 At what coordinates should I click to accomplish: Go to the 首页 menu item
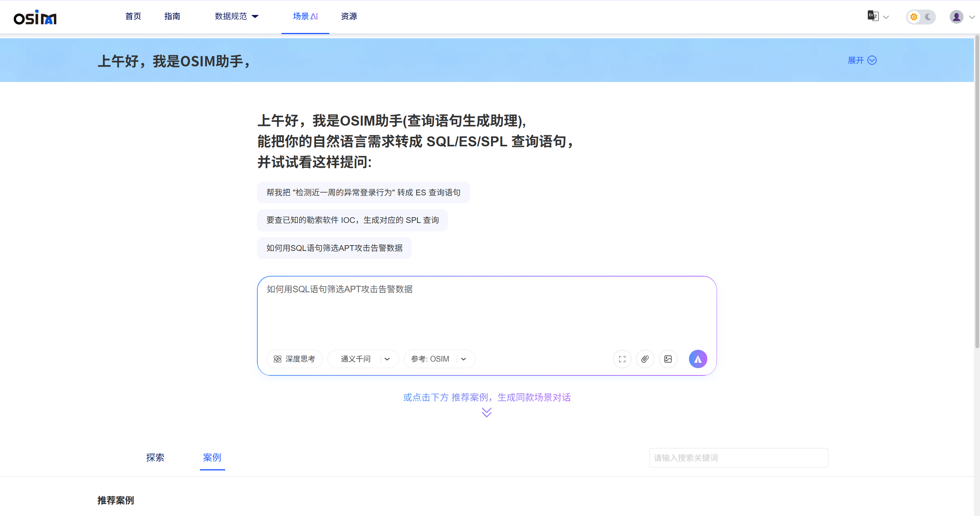pyautogui.click(x=133, y=16)
